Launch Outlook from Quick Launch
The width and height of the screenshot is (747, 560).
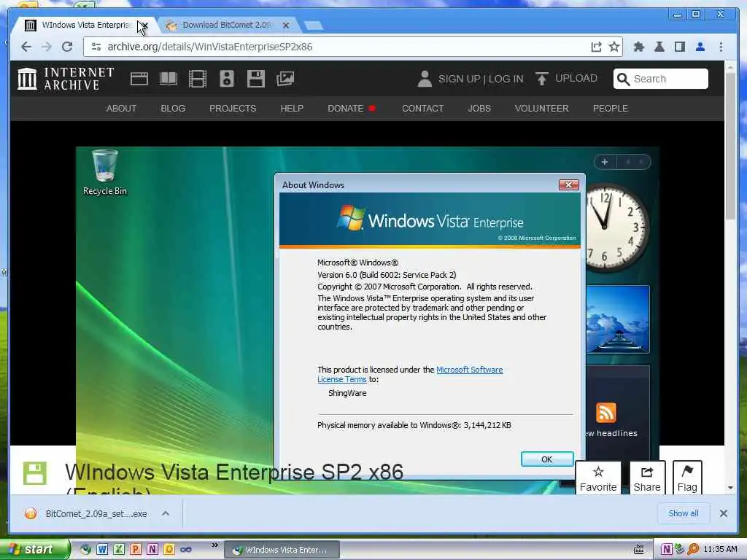(169, 550)
